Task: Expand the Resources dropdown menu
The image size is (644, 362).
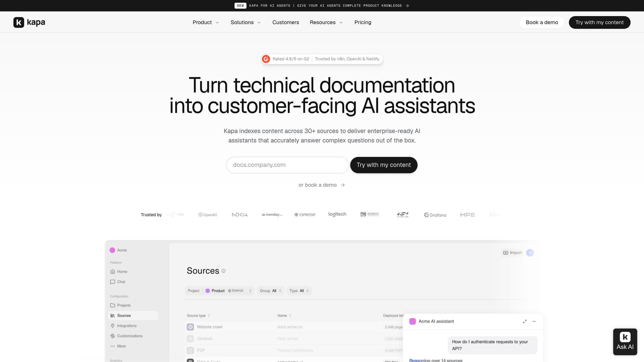Action: 326,22
